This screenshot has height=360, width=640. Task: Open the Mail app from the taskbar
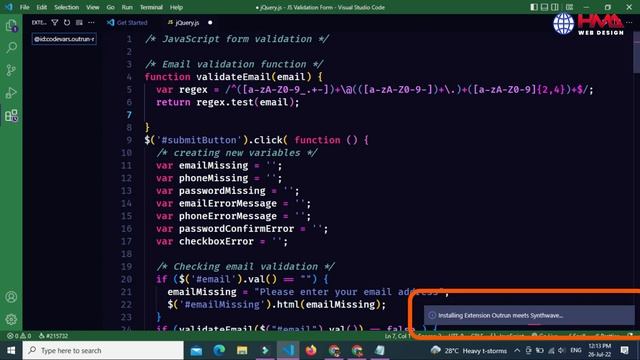tap(196, 350)
